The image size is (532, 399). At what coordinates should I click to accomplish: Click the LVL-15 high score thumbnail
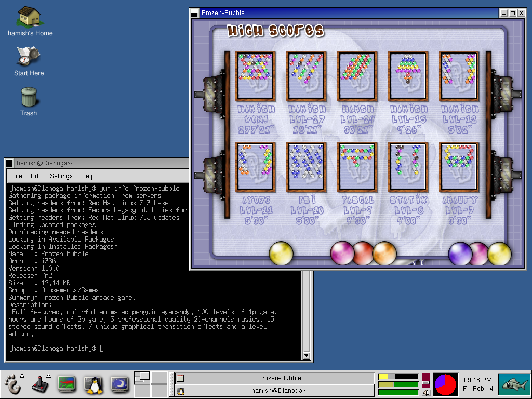coord(408,76)
